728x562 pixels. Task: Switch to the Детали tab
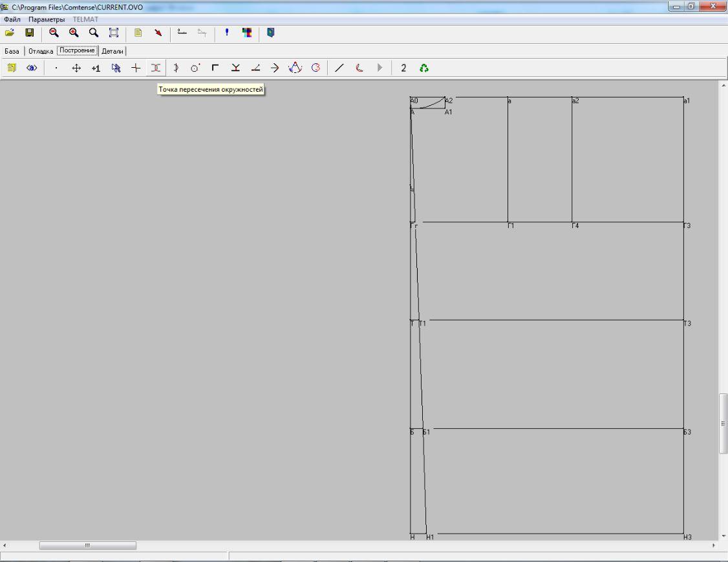[x=112, y=51]
